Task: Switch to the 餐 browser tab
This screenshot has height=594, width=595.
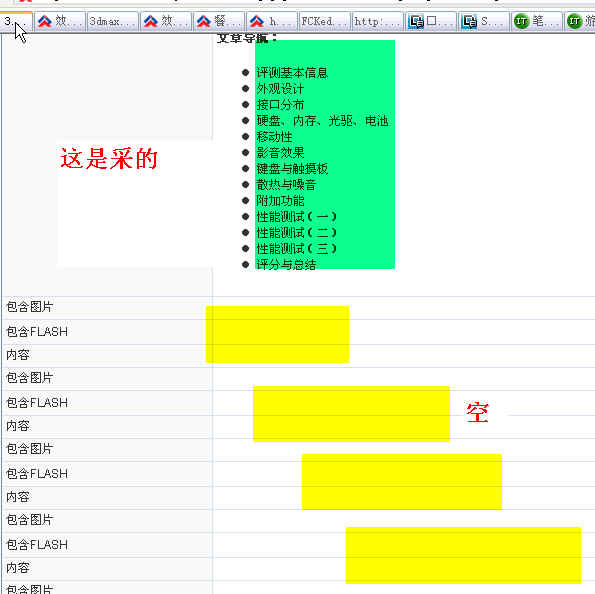Action: tap(219, 21)
